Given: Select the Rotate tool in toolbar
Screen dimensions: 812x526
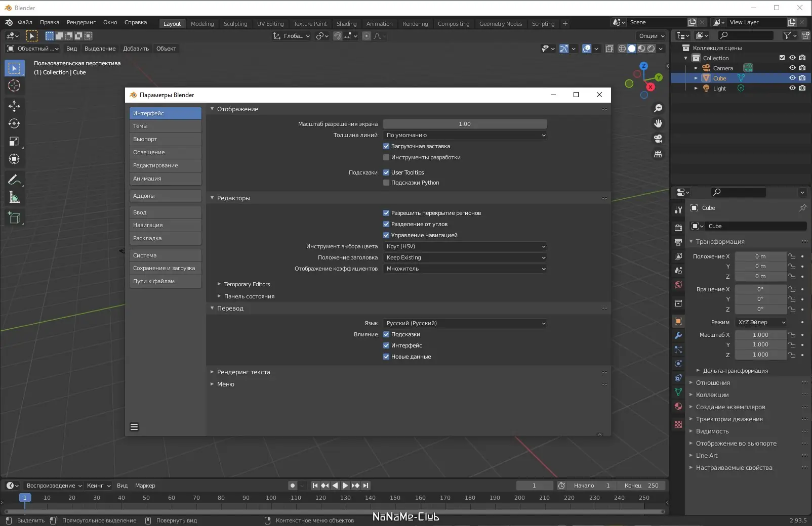Looking at the screenshot, I should point(14,124).
